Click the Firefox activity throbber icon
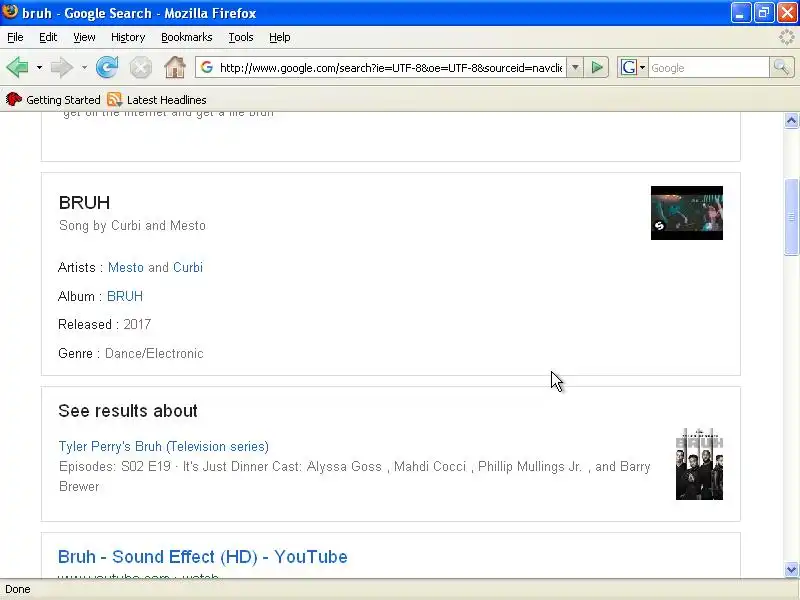 click(x=787, y=37)
